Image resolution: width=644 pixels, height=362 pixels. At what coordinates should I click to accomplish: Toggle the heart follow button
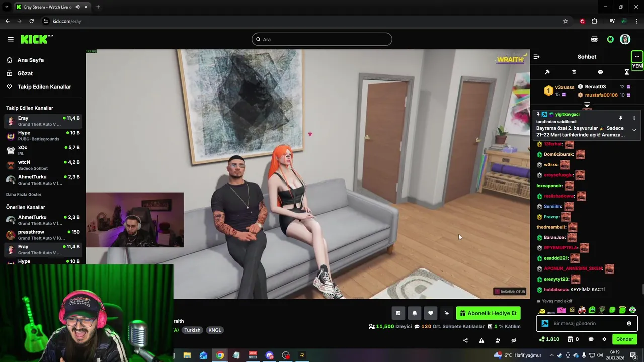430,313
